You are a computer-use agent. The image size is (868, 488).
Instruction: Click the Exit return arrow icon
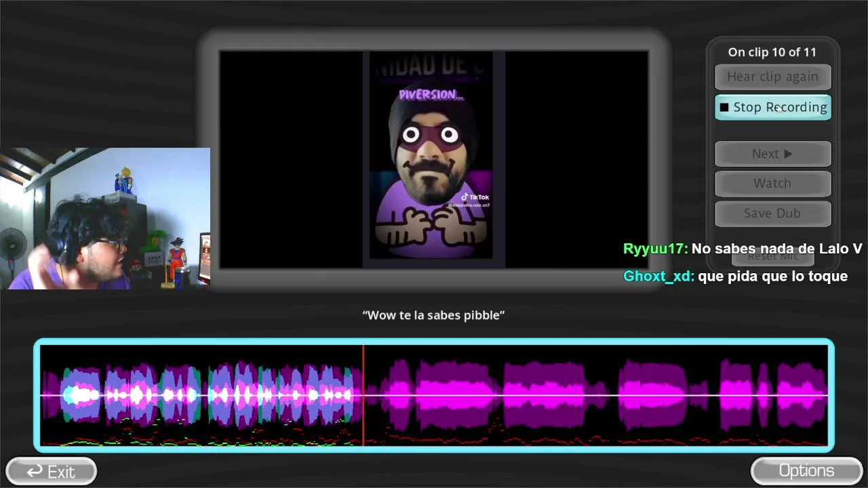tap(35, 471)
